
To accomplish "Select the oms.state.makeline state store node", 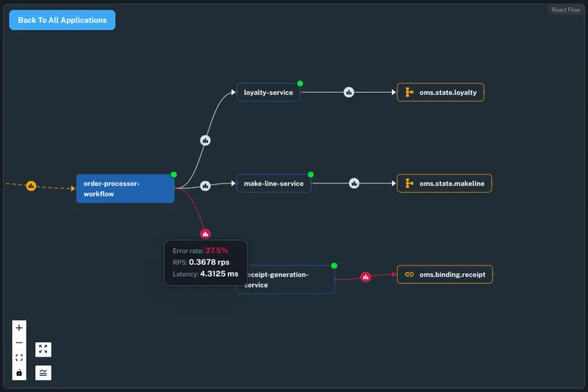I will click(444, 183).
